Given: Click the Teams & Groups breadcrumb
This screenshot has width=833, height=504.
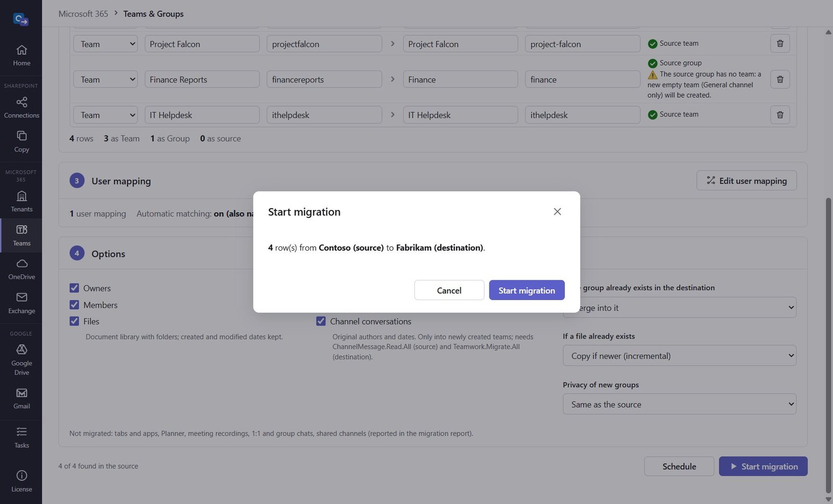Looking at the screenshot, I should coord(154,14).
